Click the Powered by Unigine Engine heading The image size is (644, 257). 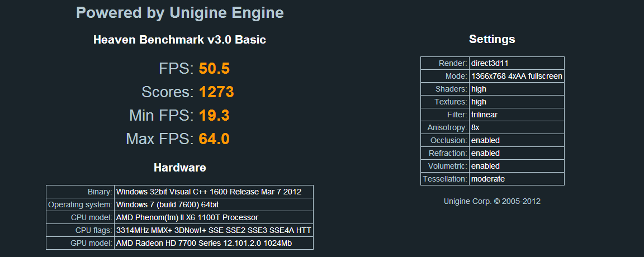179,13
